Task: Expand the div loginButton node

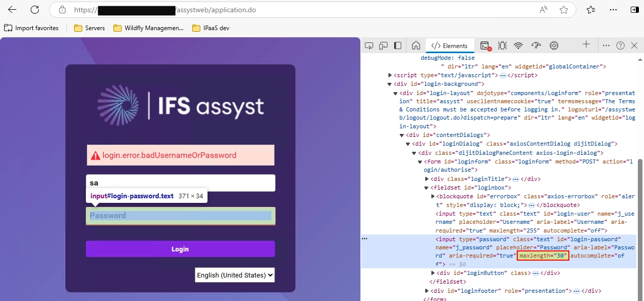Action: (x=433, y=273)
